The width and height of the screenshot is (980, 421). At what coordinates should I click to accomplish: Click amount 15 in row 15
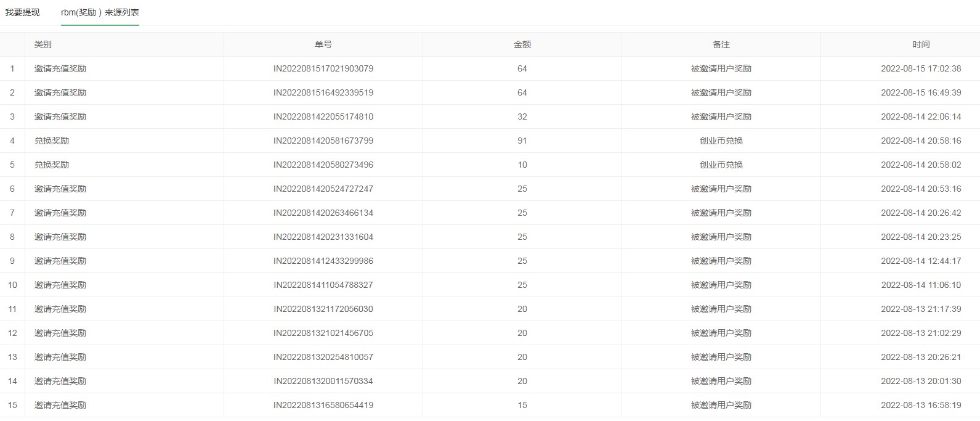point(522,405)
